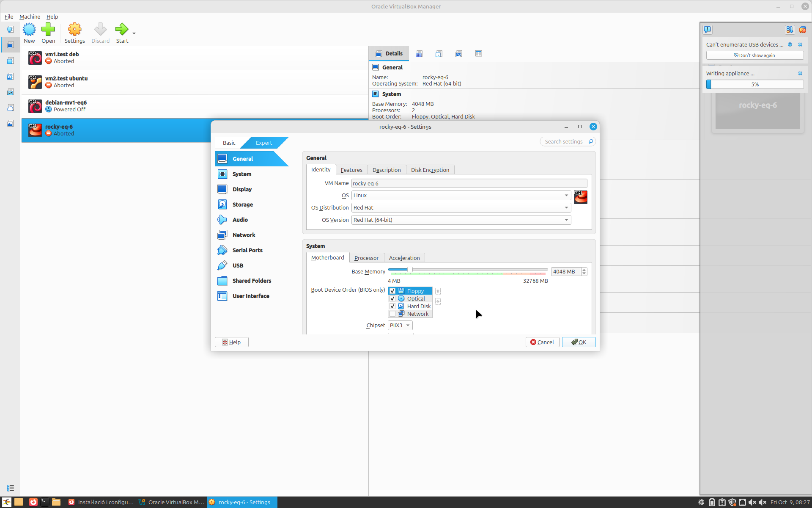
Task: Select the Audio category in settings sidebar
Action: pos(252,220)
